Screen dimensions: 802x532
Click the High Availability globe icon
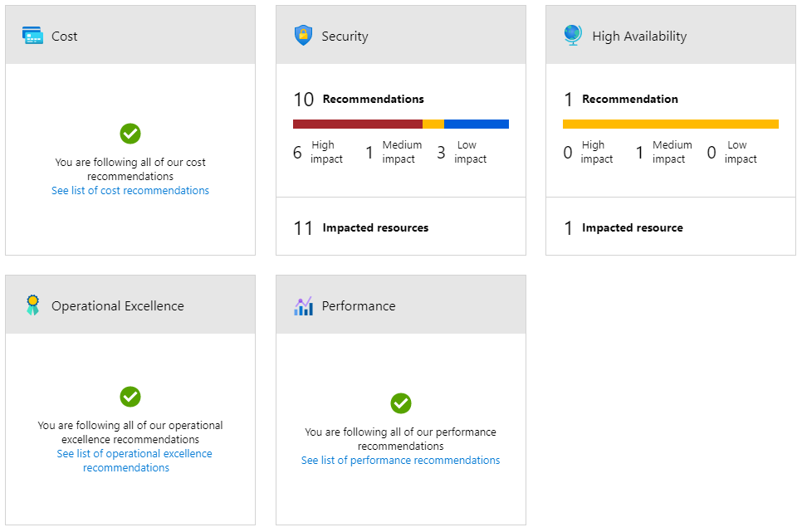(x=573, y=36)
